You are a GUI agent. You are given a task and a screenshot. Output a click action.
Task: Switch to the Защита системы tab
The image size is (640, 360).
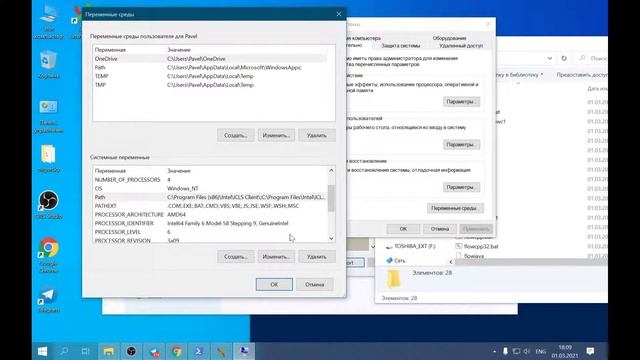tap(400, 46)
